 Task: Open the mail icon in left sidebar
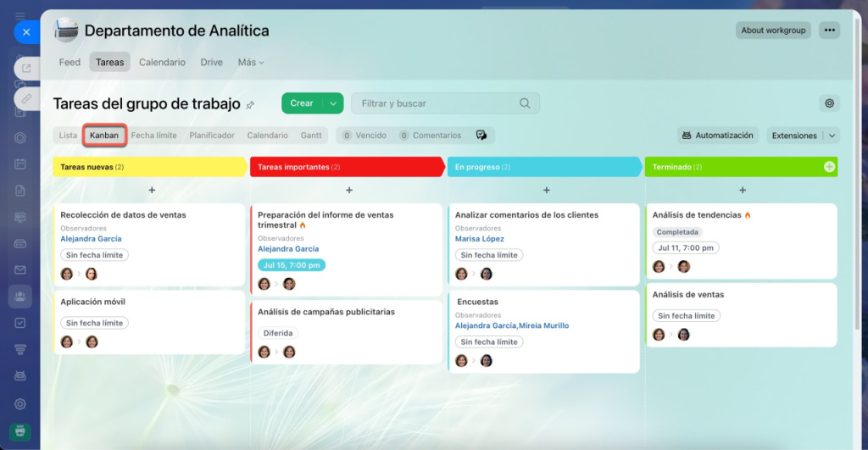[20, 270]
